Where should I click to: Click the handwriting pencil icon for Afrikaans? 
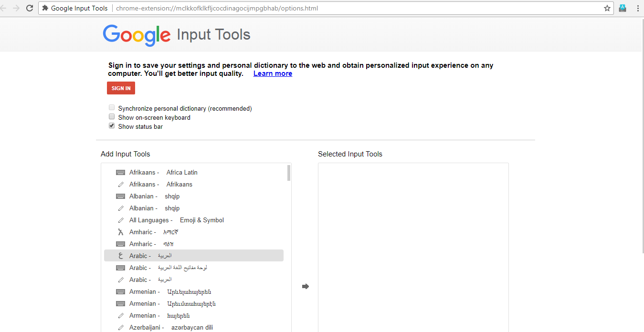coord(121,185)
